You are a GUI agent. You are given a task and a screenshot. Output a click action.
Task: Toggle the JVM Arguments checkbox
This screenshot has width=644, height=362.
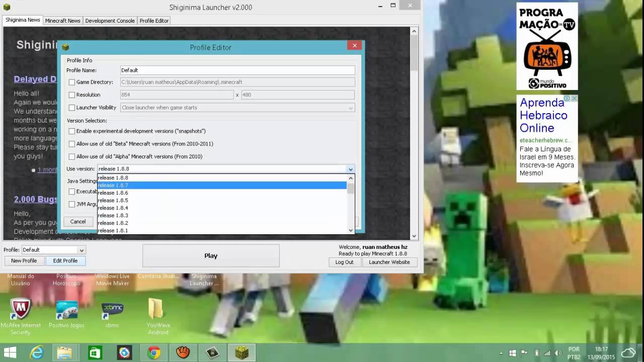tap(72, 204)
